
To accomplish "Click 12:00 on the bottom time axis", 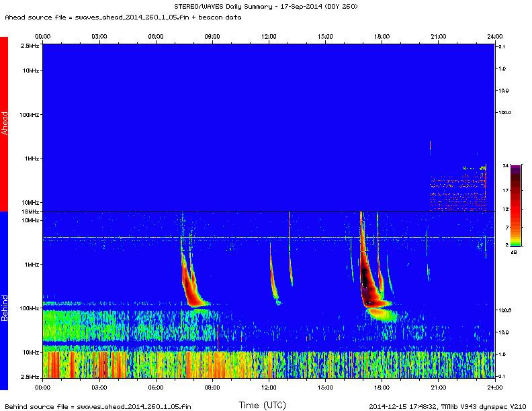I will point(269,387).
